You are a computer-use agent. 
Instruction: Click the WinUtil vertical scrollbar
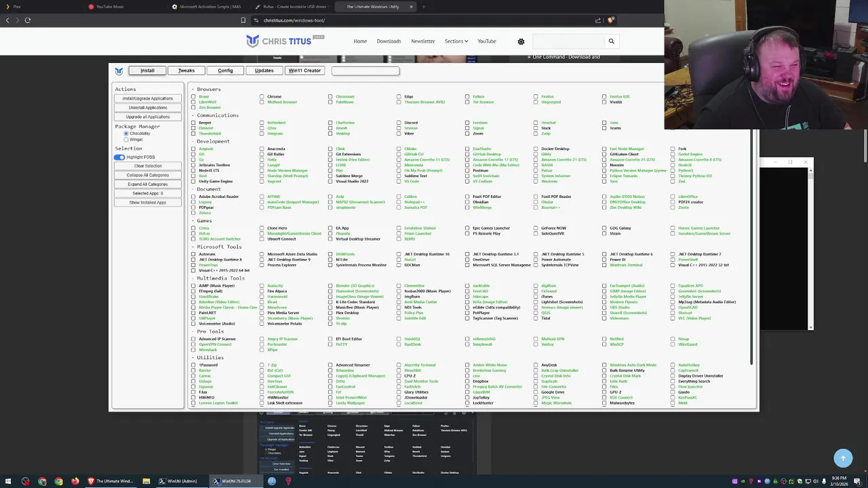(x=751, y=247)
